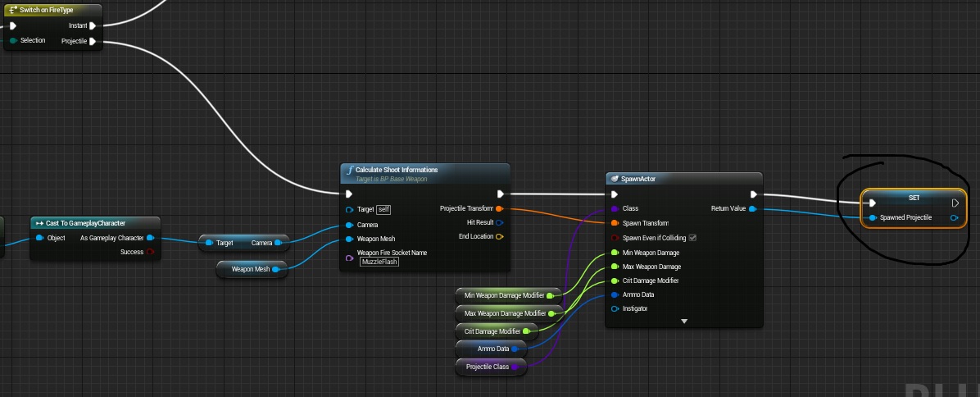
Task: Click the Projectile execution output pin
Action: click(93, 41)
